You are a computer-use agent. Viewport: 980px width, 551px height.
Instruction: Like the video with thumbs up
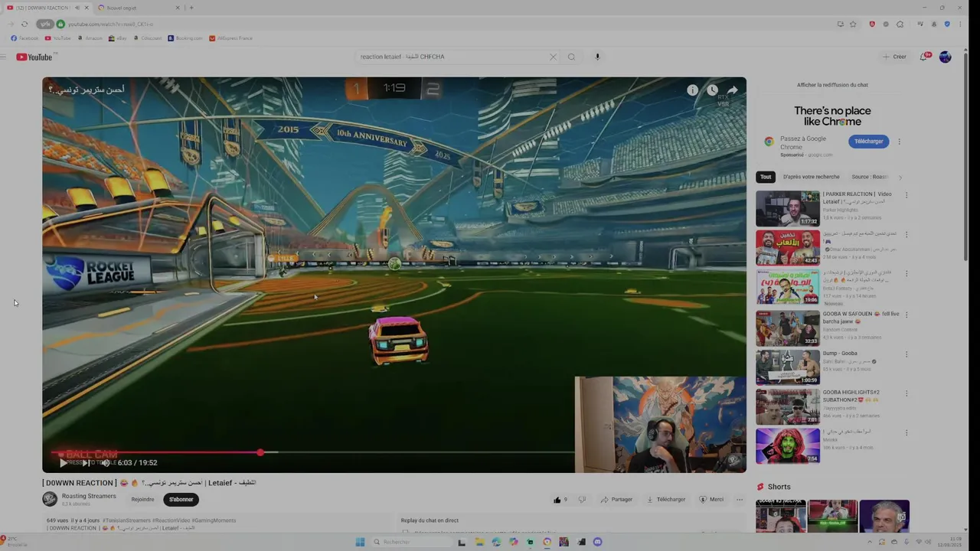pyautogui.click(x=557, y=500)
